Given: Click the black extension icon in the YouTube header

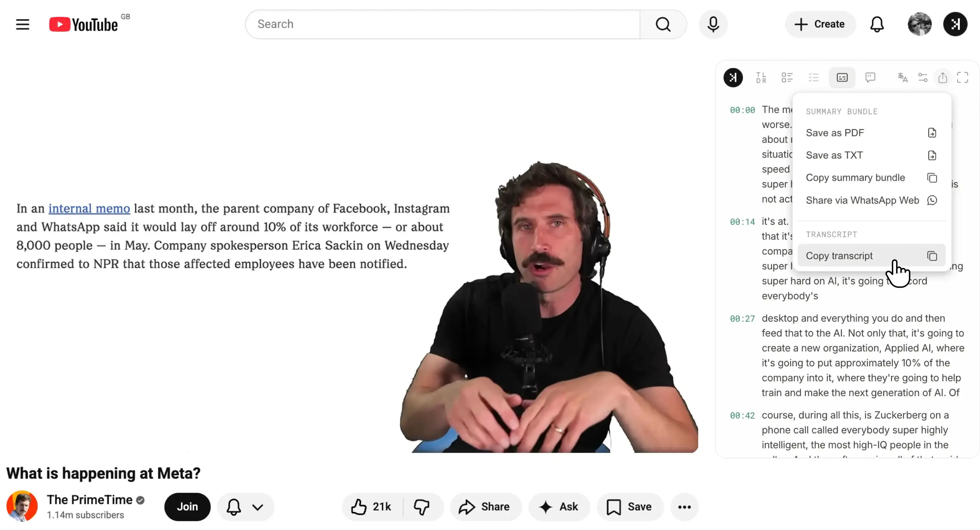Looking at the screenshot, I should 955,24.
